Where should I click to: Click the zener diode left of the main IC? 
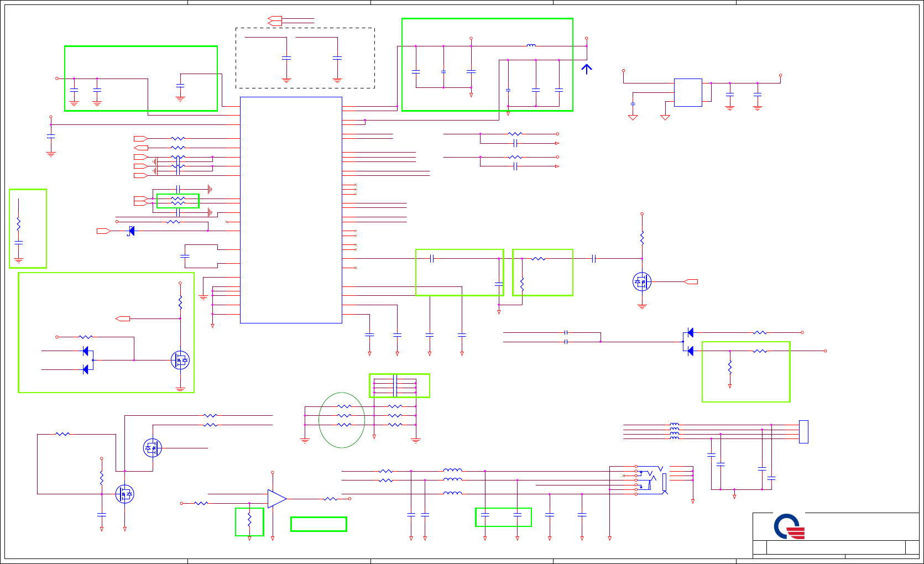tap(131, 231)
